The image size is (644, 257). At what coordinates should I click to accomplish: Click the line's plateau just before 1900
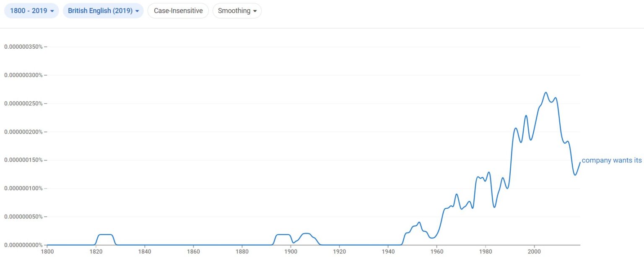coord(283,234)
